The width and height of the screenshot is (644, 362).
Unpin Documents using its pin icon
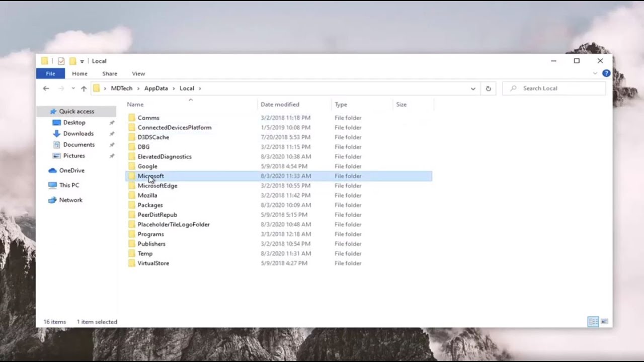[x=112, y=145]
